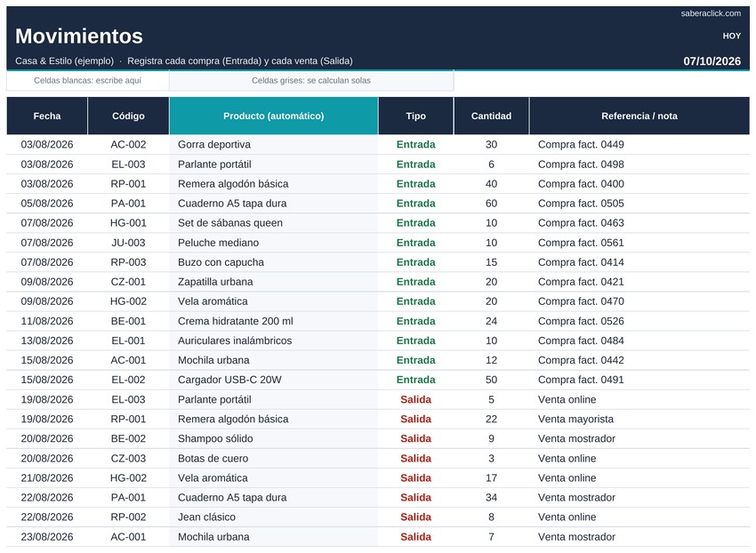Select quantity 15 in Buzo con capucha row
Image resolution: width=756 pixels, height=553 pixels.
tap(491, 262)
